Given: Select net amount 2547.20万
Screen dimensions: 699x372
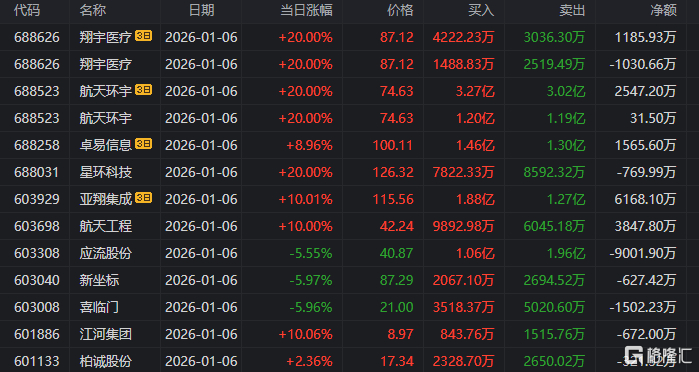Looking at the screenshot, I should (646, 91).
